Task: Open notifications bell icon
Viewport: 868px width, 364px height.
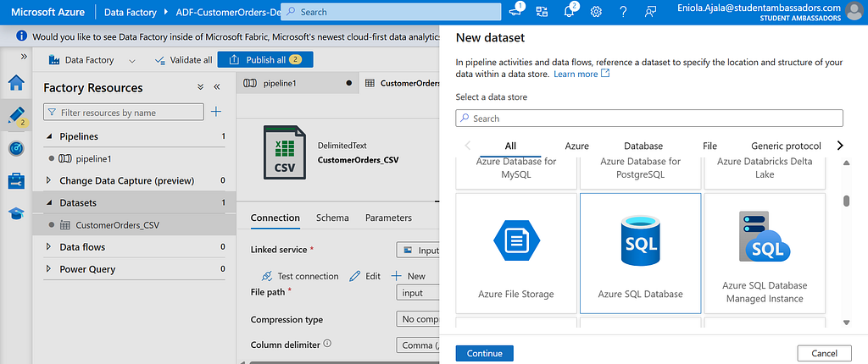Action: (x=569, y=12)
